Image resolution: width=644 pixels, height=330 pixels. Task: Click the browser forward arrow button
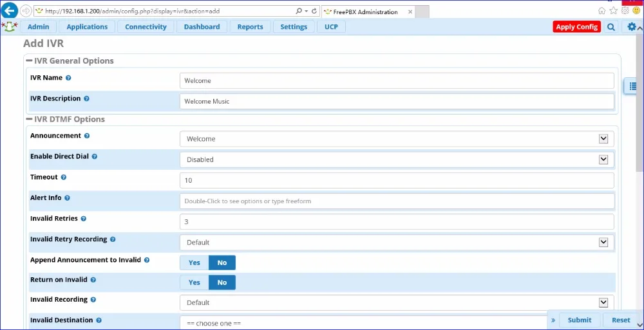pos(26,11)
